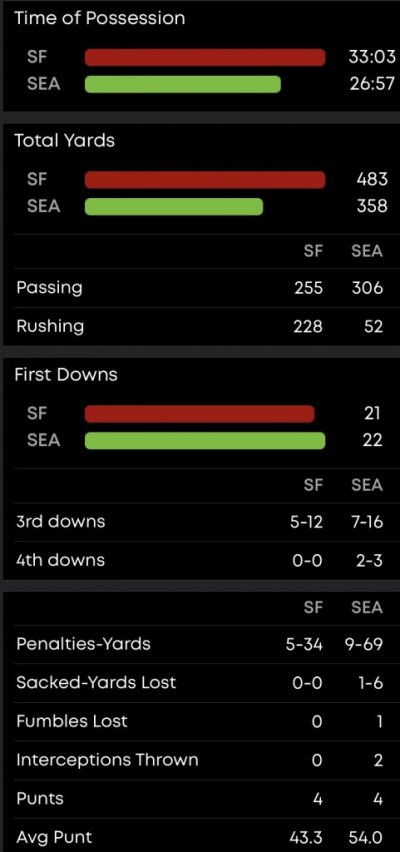
Task: Click the SEA green Time of Possession bar
Action: [183, 84]
